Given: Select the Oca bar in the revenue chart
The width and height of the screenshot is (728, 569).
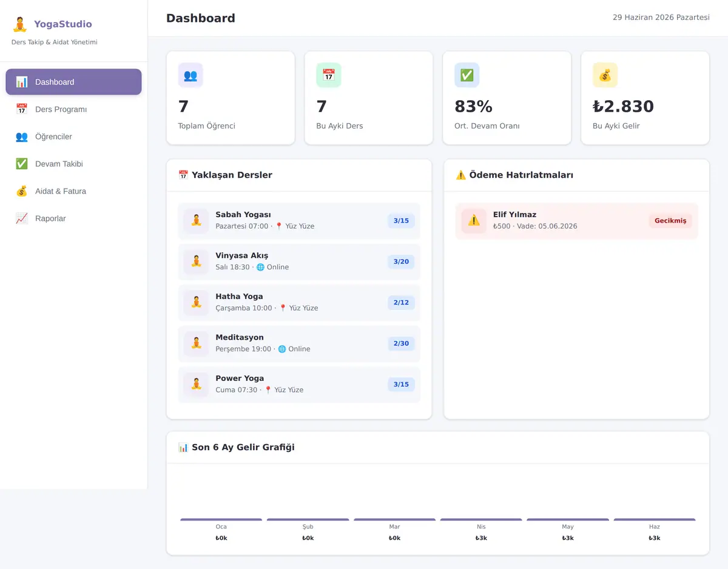Looking at the screenshot, I should pyautogui.click(x=221, y=519).
